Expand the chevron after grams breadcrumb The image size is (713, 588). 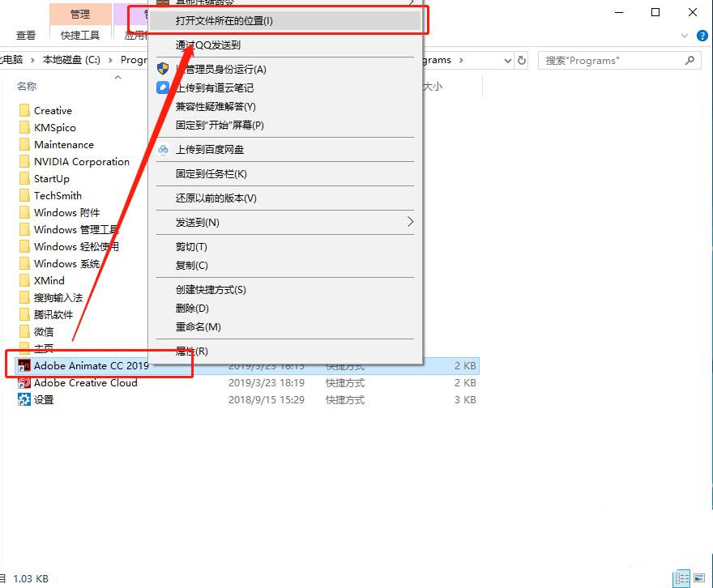click(x=461, y=60)
